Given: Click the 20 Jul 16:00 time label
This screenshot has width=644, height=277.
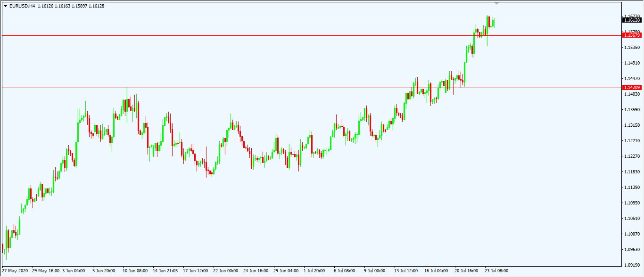Looking at the screenshot, I should click(x=466, y=271).
